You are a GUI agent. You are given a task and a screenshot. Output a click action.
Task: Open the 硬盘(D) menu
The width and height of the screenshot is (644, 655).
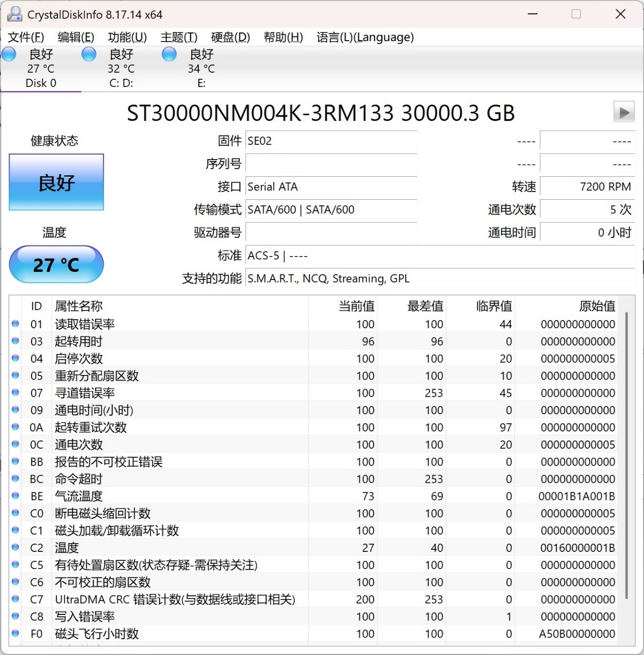231,37
